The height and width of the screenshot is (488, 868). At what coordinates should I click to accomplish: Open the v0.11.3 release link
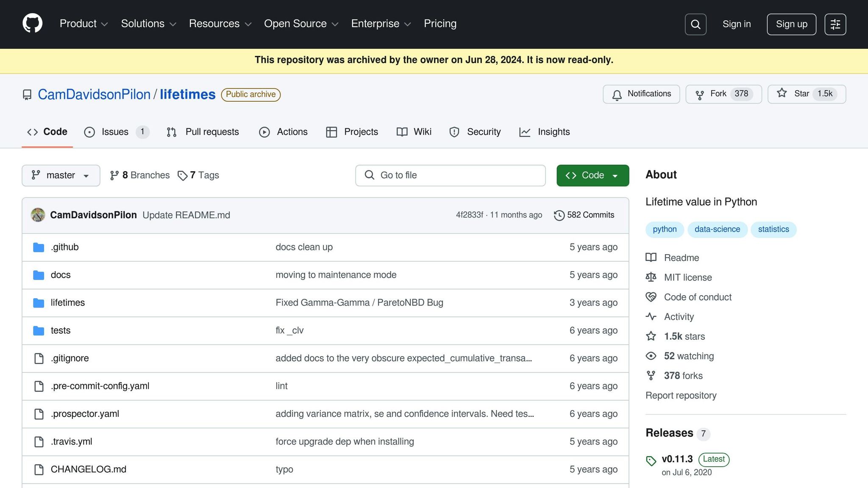pyautogui.click(x=677, y=459)
